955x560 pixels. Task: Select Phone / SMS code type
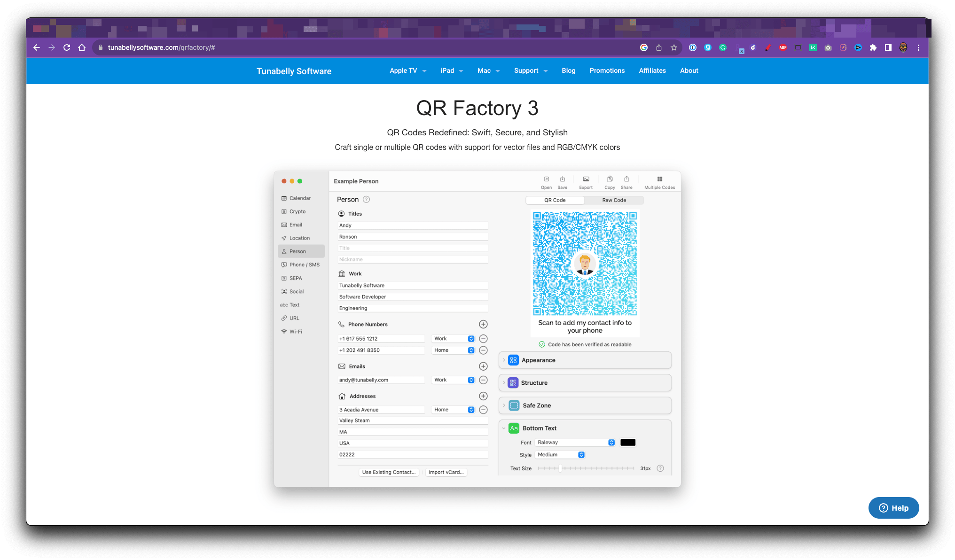(301, 265)
